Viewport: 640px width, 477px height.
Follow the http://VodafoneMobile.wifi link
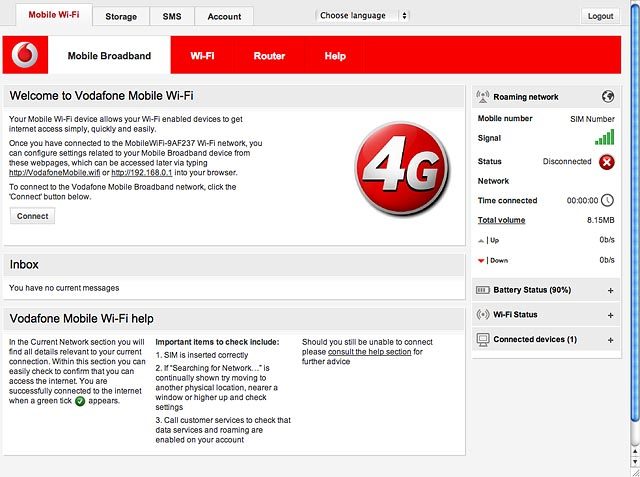[54, 173]
